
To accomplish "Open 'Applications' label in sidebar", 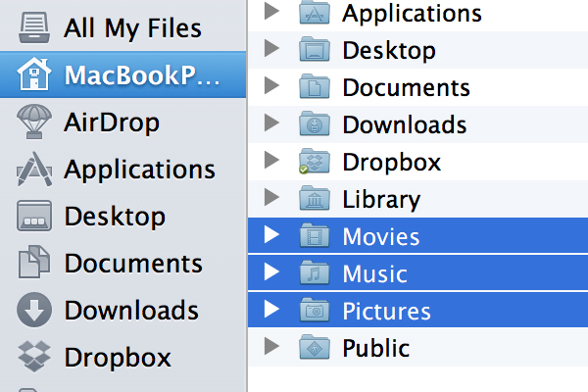I will (x=140, y=171).
